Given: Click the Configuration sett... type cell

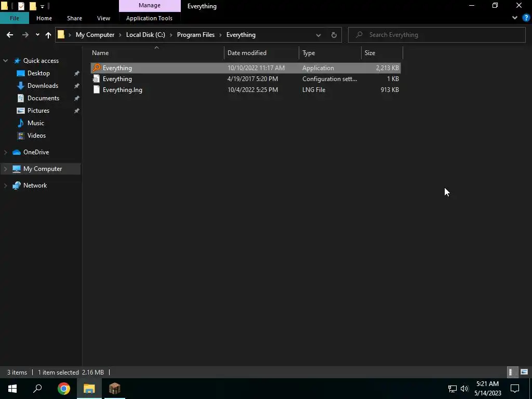Looking at the screenshot, I should coord(329,79).
